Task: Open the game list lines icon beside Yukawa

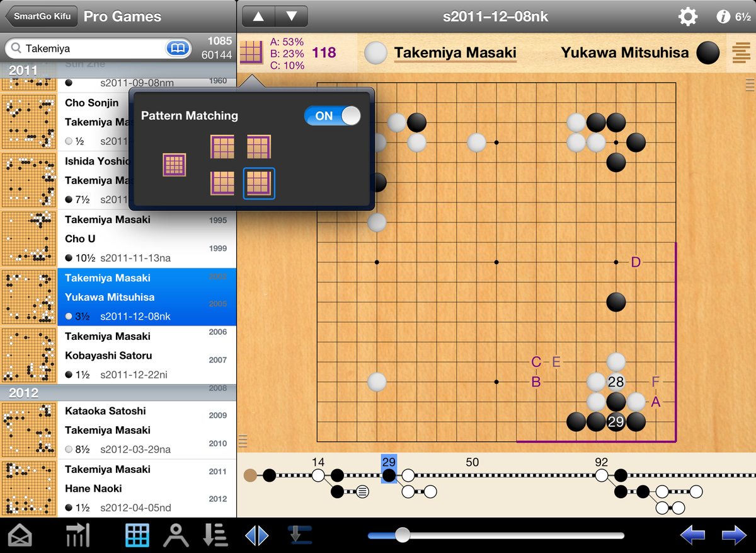Action: tap(741, 53)
